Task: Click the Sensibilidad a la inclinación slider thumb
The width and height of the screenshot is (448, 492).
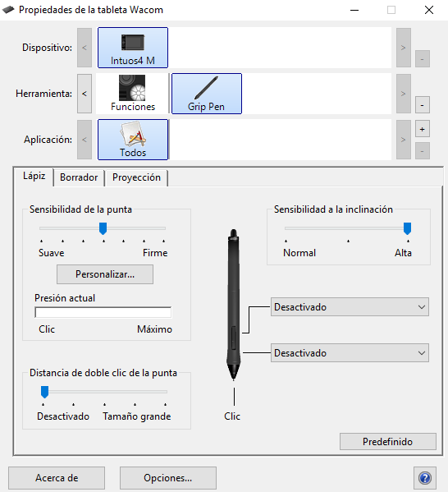Action: coord(407,228)
